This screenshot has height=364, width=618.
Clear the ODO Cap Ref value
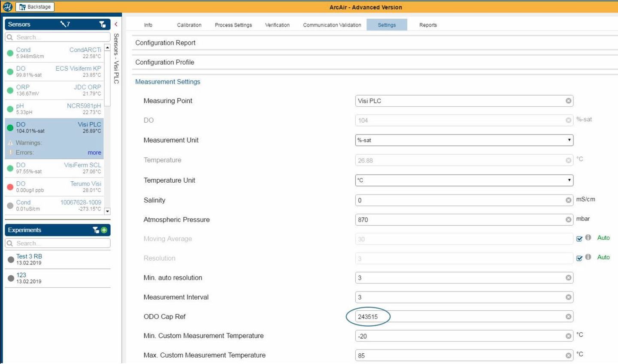(568, 316)
